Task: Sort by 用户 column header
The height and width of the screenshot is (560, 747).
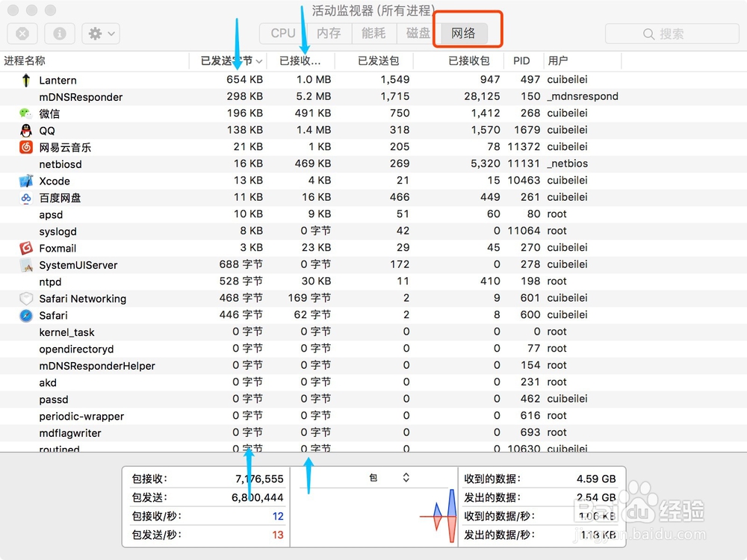Action: pos(582,61)
